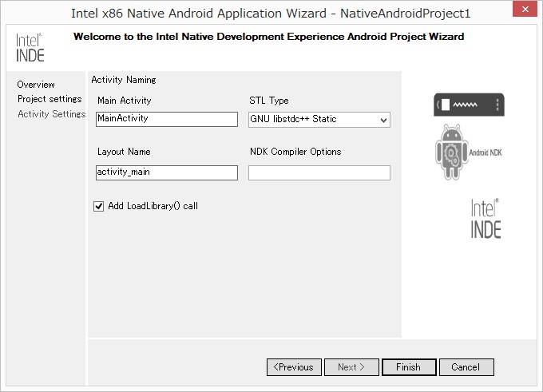Go to the Overview step in the sidebar
Screen dimensions: 543x392
36,85
